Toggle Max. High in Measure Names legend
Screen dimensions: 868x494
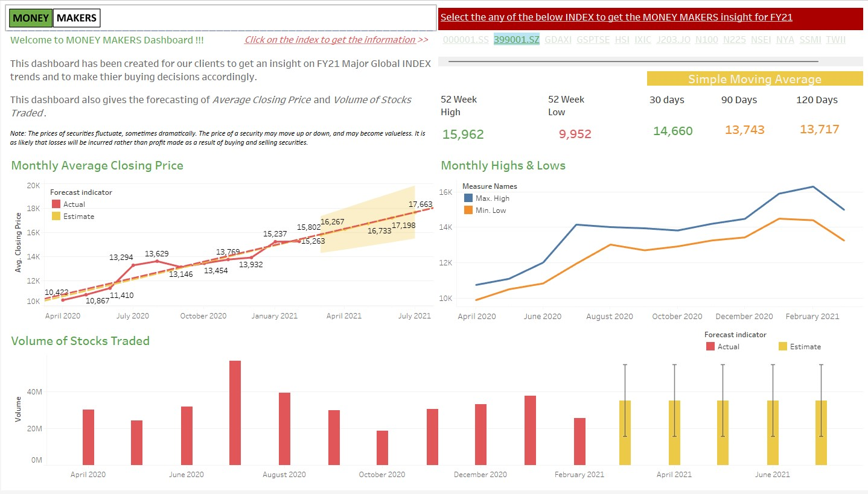487,198
